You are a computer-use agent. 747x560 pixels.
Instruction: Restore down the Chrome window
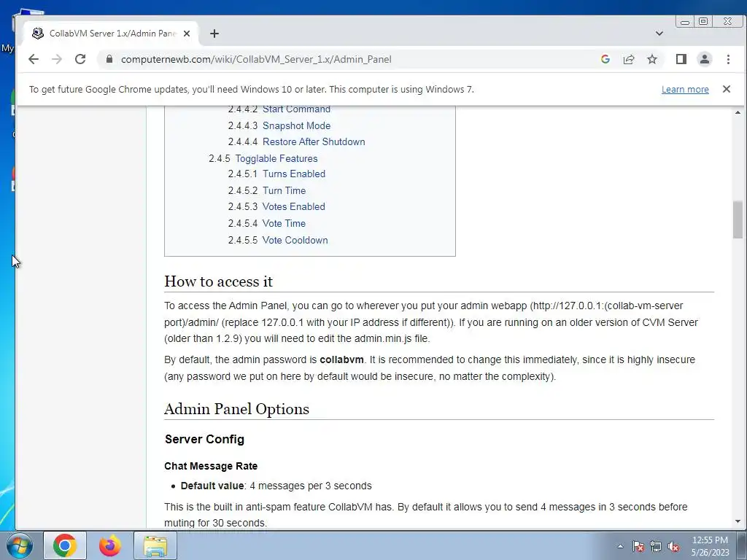coord(703,21)
